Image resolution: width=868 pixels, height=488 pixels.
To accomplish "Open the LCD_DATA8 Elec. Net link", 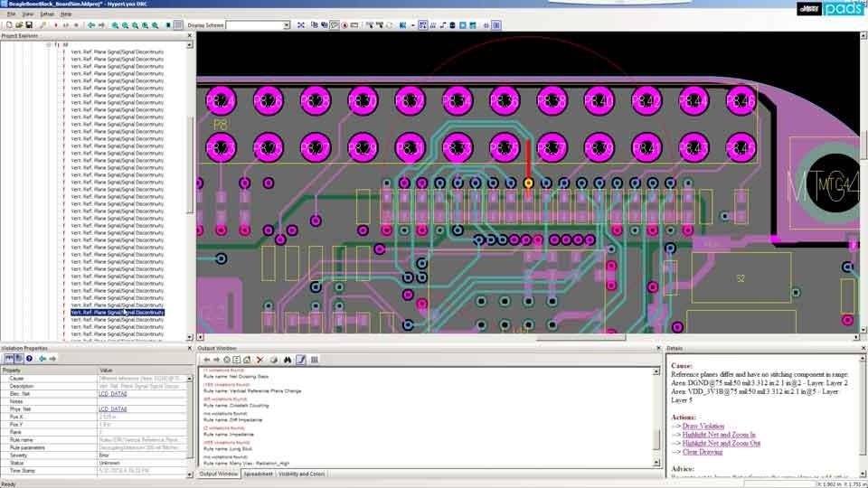I will 113,394.
